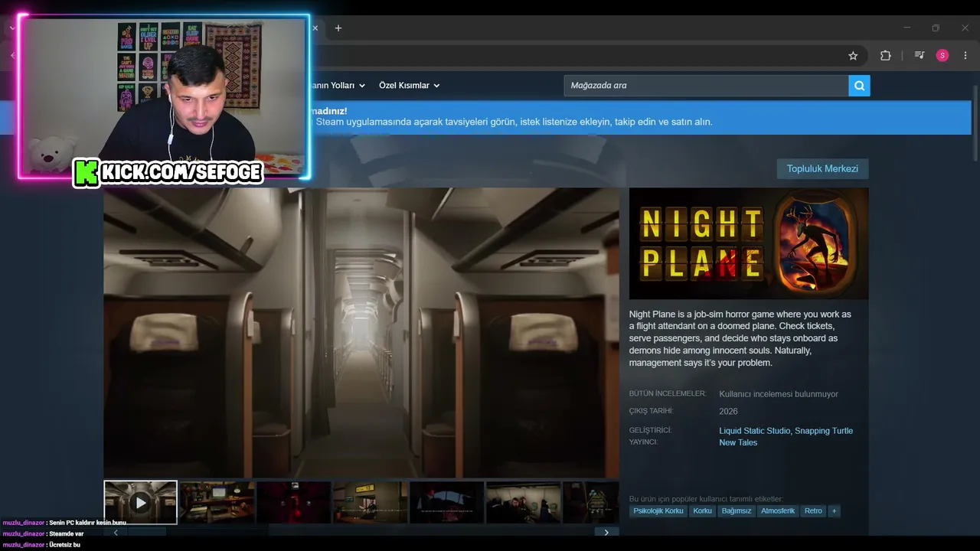Bookmark this page with the star icon
Image resolution: width=980 pixels, height=551 pixels.
(x=853, y=56)
